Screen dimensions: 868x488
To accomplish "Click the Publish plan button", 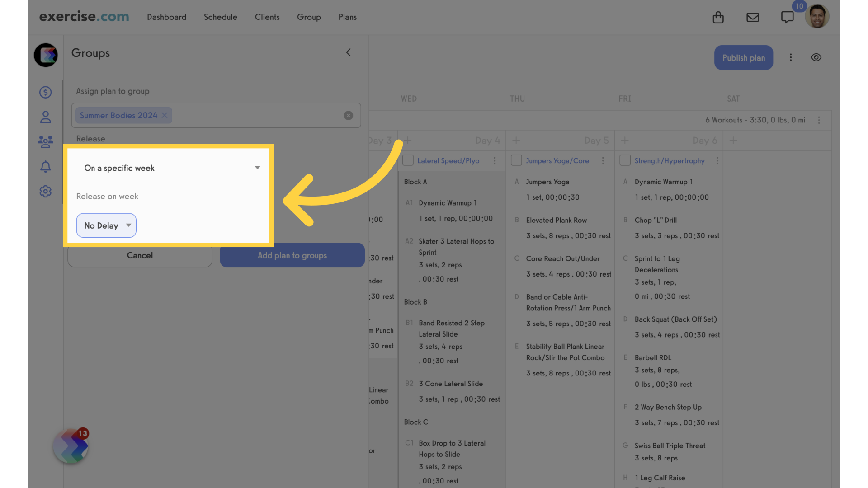I will point(743,58).
